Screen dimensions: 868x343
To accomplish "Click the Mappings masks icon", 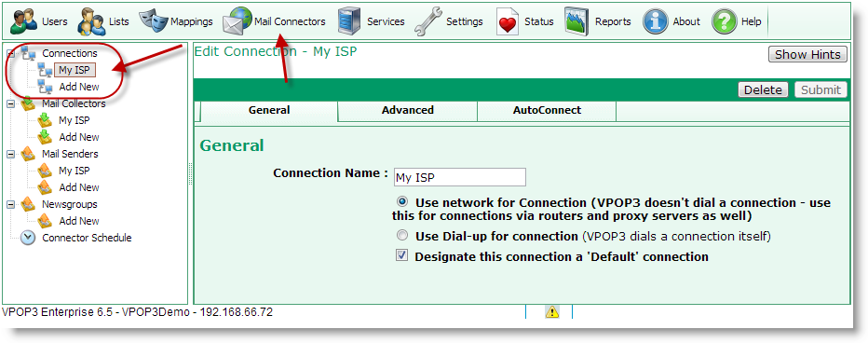I will pyautogui.click(x=153, y=21).
